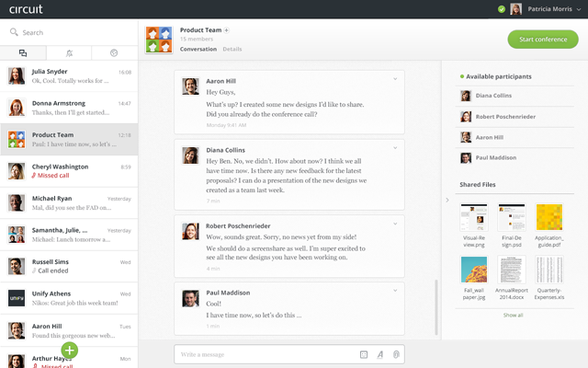Click the search magnifier icon

click(x=14, y=32)
